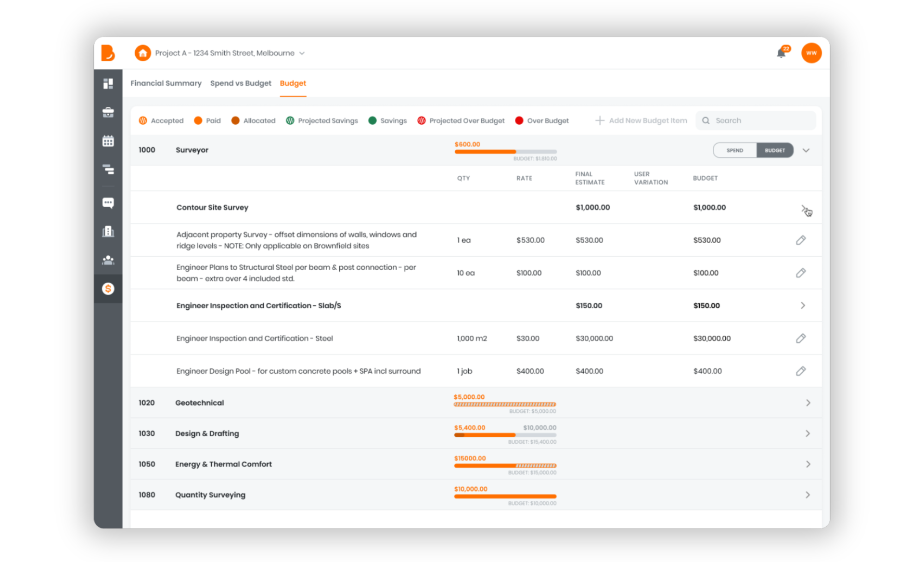This screenshot has width=924, height=562.
Task: Click the 10 ea quantity cell
Action: pyautogui.click(x=466, y=273)
